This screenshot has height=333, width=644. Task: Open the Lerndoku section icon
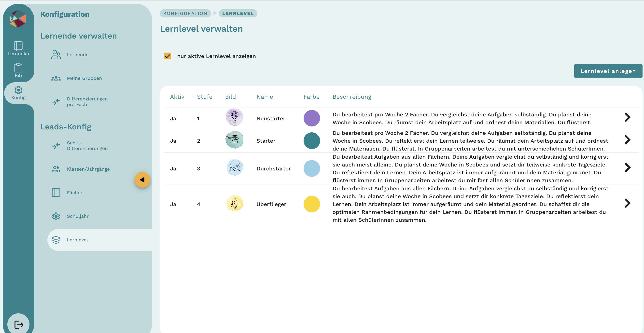pos(18,46)
